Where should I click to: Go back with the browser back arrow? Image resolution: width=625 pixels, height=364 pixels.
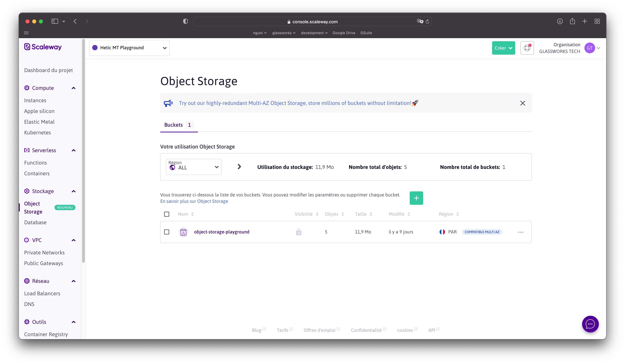click(75, 21)
